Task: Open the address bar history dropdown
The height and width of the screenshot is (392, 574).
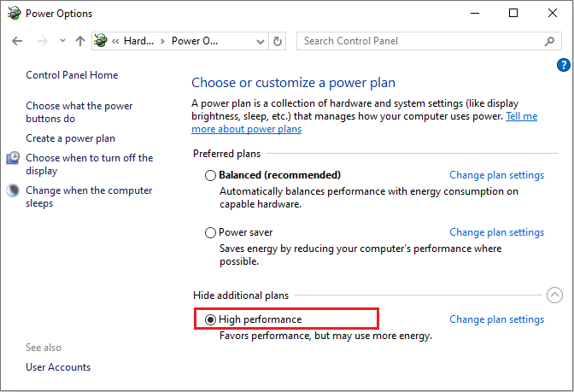Action: pos(261,41)
